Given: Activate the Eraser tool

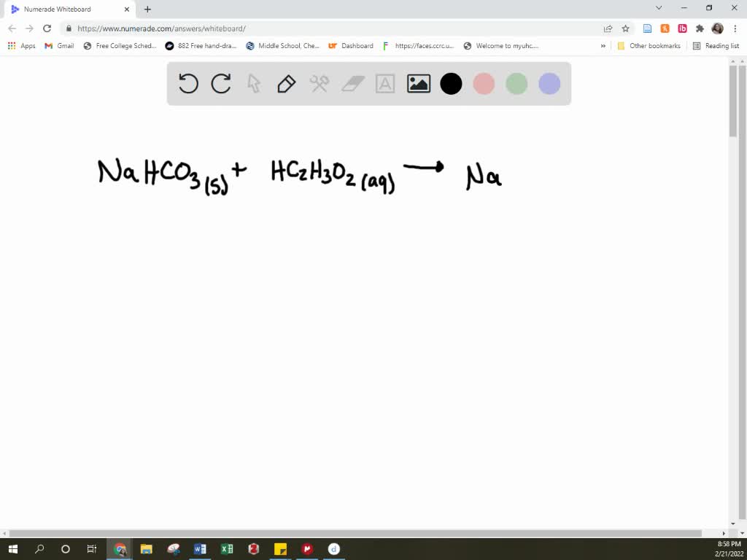Looking at the screenshot, I should pos(352,83).
